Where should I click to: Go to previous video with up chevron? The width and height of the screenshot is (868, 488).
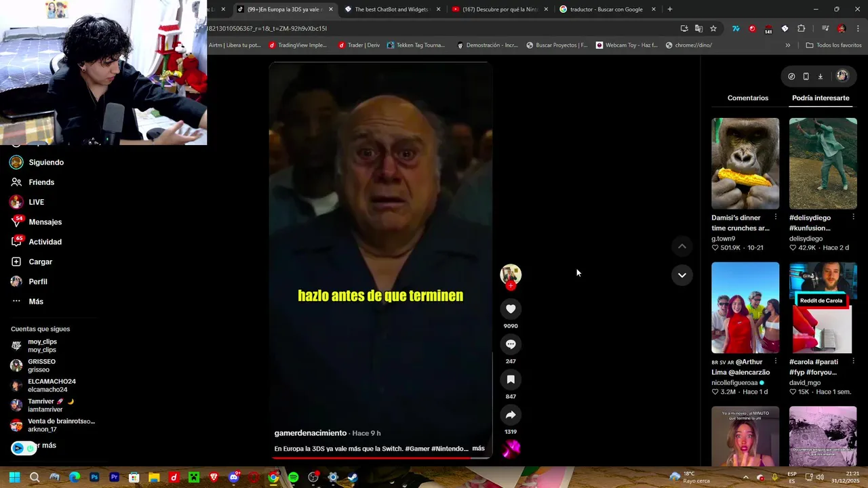(x=682, y=246)
